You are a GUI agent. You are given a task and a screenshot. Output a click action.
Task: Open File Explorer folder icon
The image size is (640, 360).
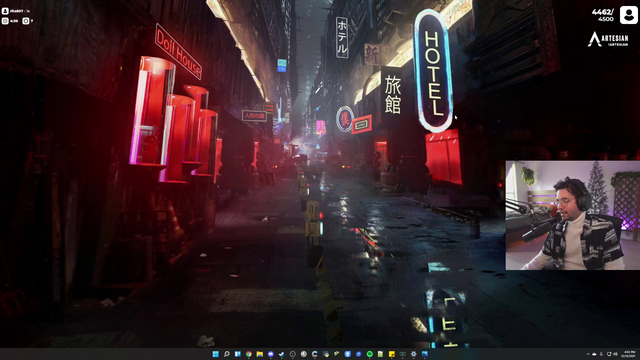pos(260,354)
